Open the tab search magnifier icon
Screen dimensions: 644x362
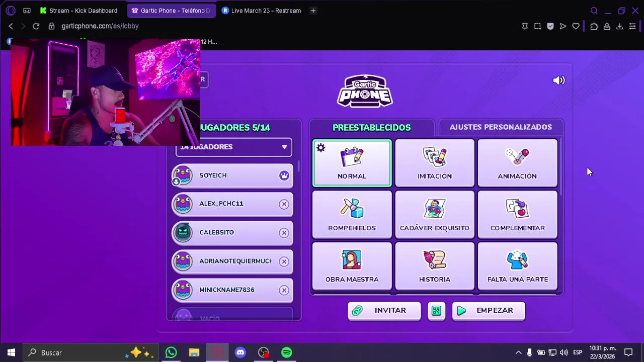(594, 11)
